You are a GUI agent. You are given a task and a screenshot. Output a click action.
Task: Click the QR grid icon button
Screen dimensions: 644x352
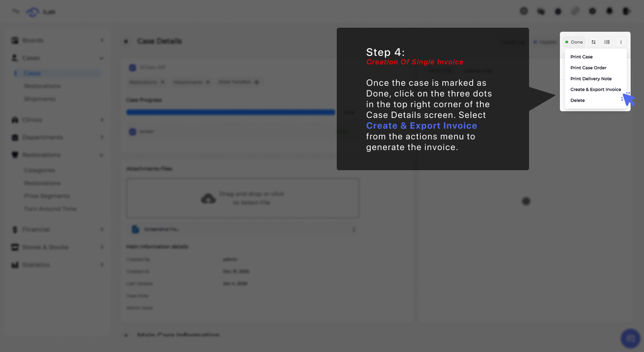(593, 42)
